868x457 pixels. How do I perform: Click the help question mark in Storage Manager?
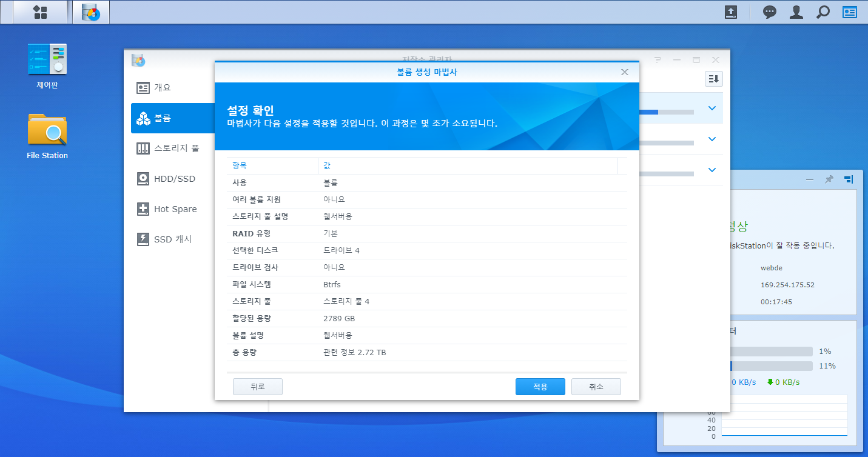click(x=658, y=60)
